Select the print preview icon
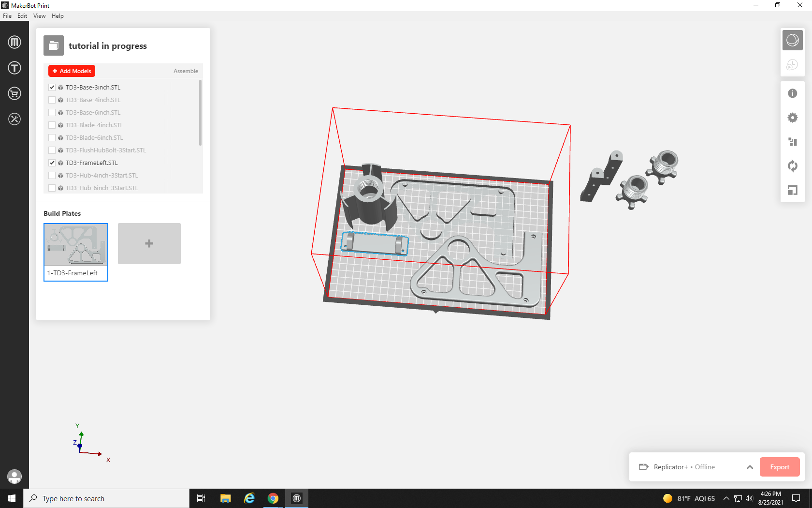 point(793,64)
